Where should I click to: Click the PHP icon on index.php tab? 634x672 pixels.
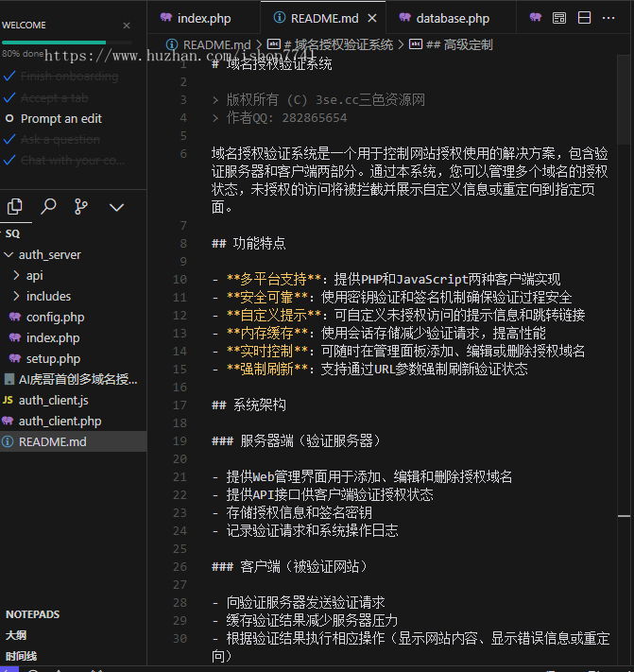tap(165, 17)
